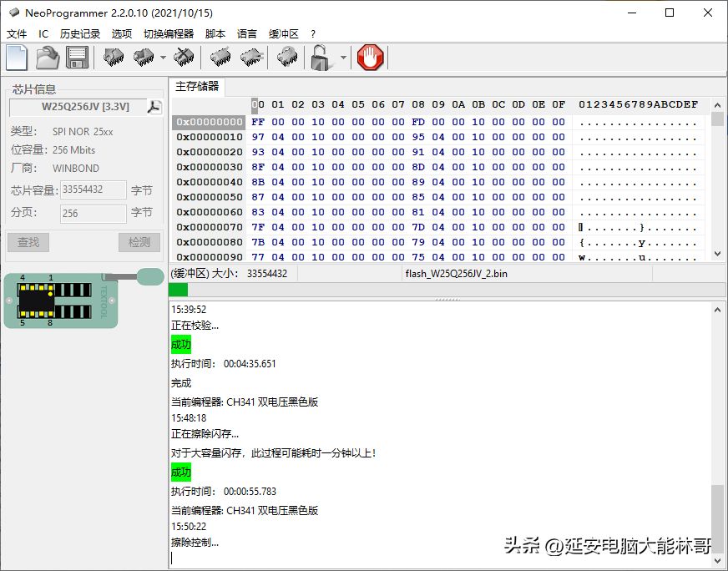
Task: Select the 主存储器 tab
Action: (197, 86)
